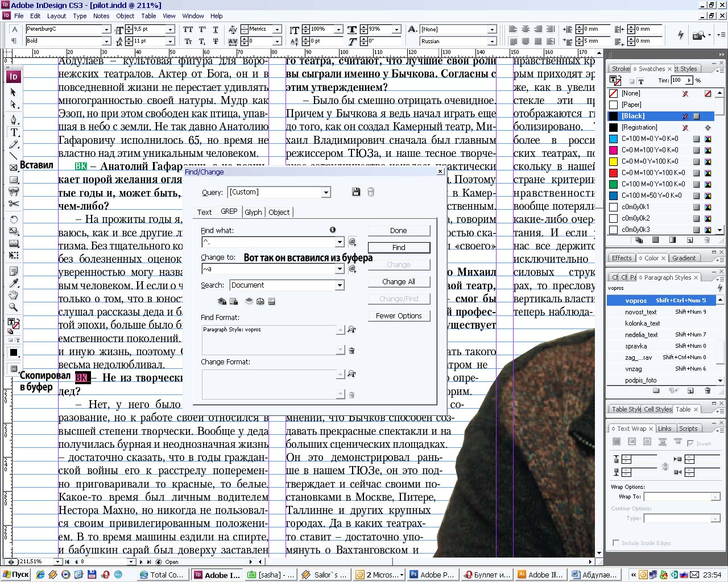
Task: Toggle Include Locked Stories search option
Action: 234,301
